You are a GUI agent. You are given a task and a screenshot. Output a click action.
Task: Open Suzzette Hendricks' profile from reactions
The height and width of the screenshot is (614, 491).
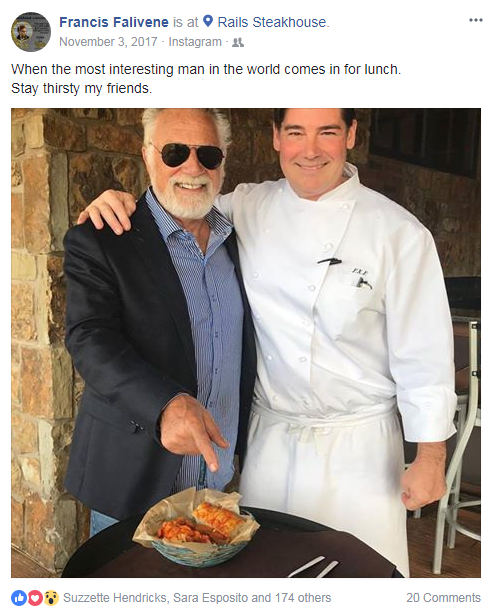pos(114,598)
